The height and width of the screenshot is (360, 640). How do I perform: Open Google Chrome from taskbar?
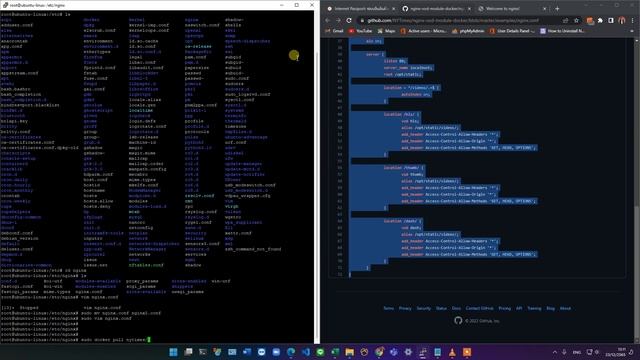coord(379,352)
